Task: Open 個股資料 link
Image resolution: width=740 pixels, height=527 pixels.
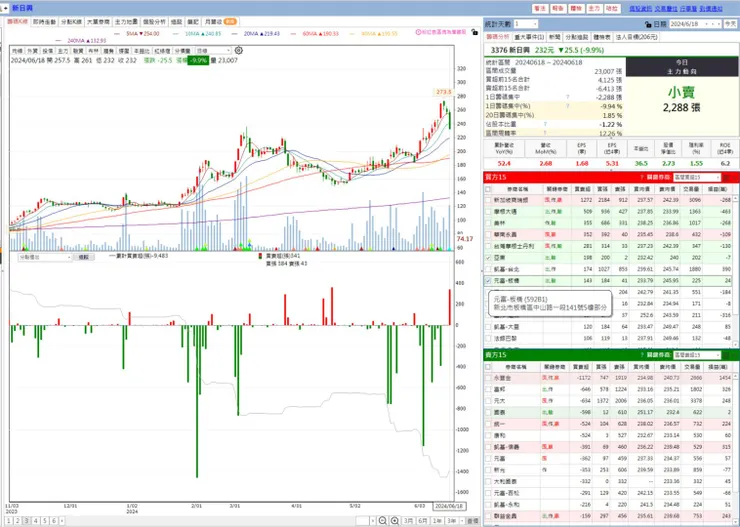Action: pyautogui.click(x=640, y=8)
